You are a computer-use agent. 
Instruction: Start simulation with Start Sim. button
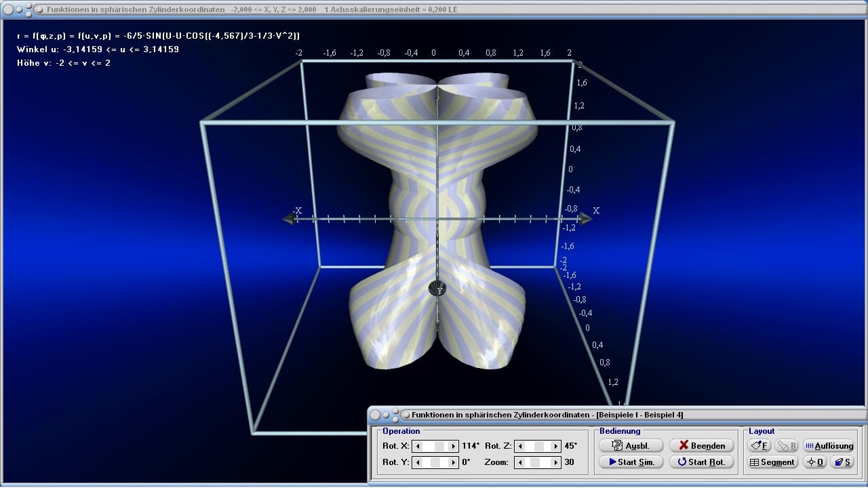pyautogui.click(x=631, y=462)
